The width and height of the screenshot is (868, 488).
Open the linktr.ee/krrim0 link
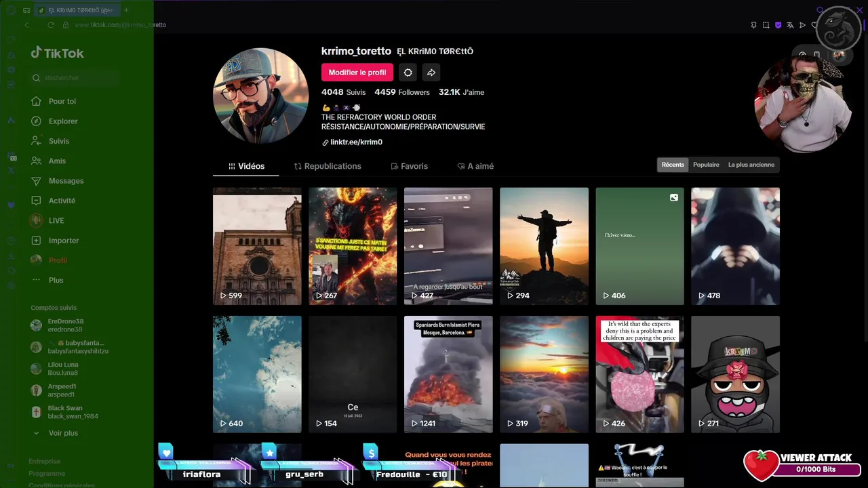click(352, 142)
